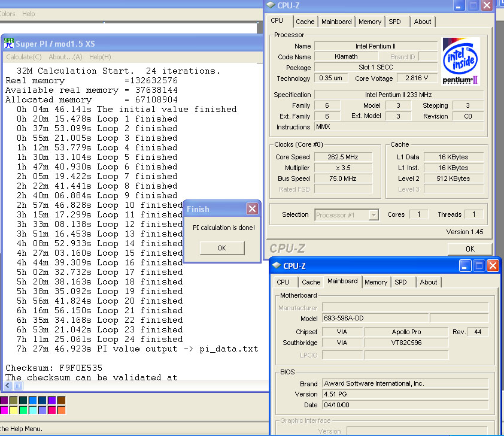Open Memory tab in lower CPU-Z window
The width and height of the screenshot is (504, 436).
click(376, 282)
